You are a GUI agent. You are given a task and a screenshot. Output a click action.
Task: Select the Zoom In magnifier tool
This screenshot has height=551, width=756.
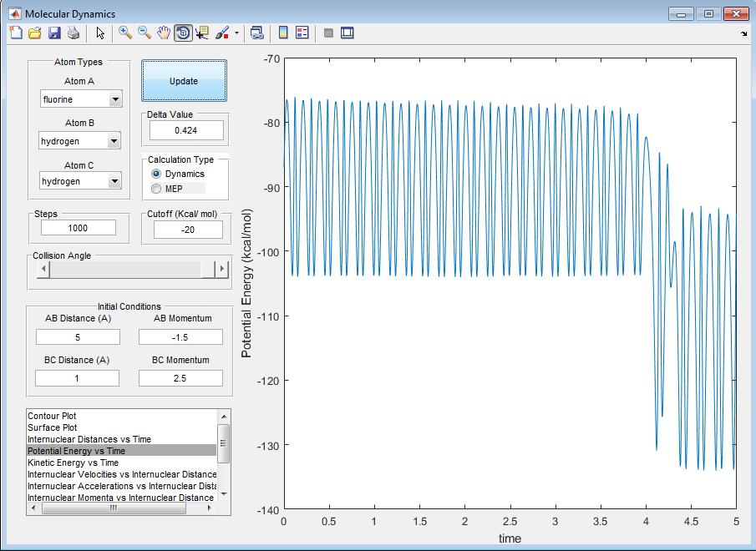point(125,33)
